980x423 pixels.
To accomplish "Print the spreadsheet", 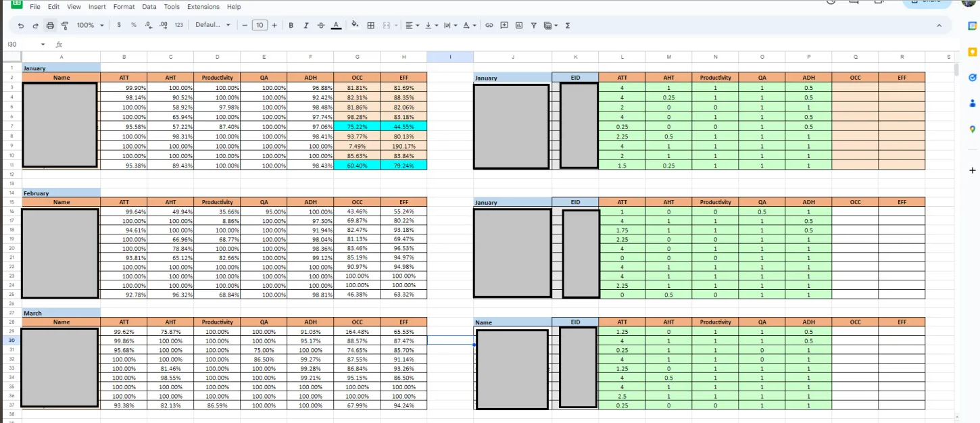I will coord(50,25).
